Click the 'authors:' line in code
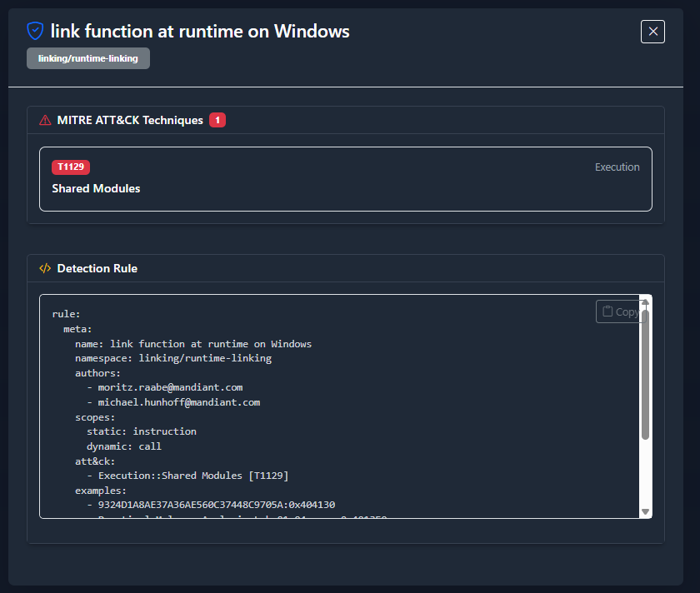This screenshot has width=700, height=593. click(x=97, y=373)
